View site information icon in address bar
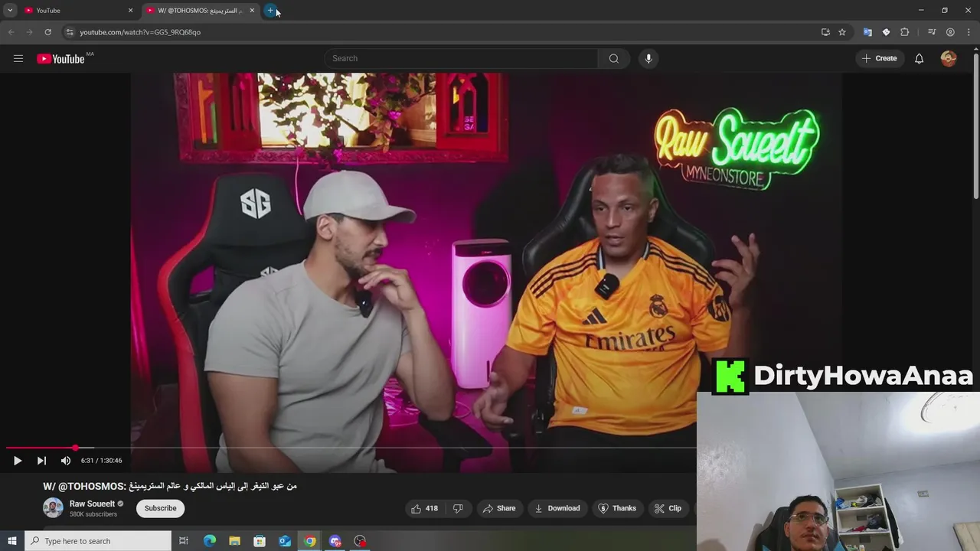Screen dimensions: 980x551 [70, 32]
